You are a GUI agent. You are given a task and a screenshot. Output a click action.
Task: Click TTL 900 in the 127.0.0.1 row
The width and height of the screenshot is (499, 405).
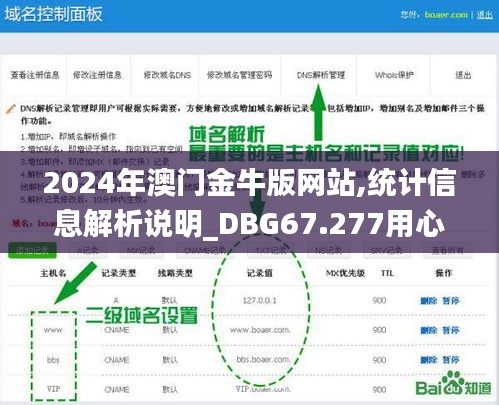point(379,301)
